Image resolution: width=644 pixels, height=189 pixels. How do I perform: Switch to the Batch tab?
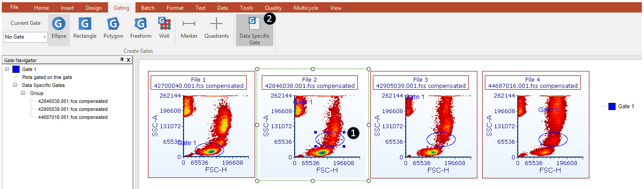(x=148, y=8)
